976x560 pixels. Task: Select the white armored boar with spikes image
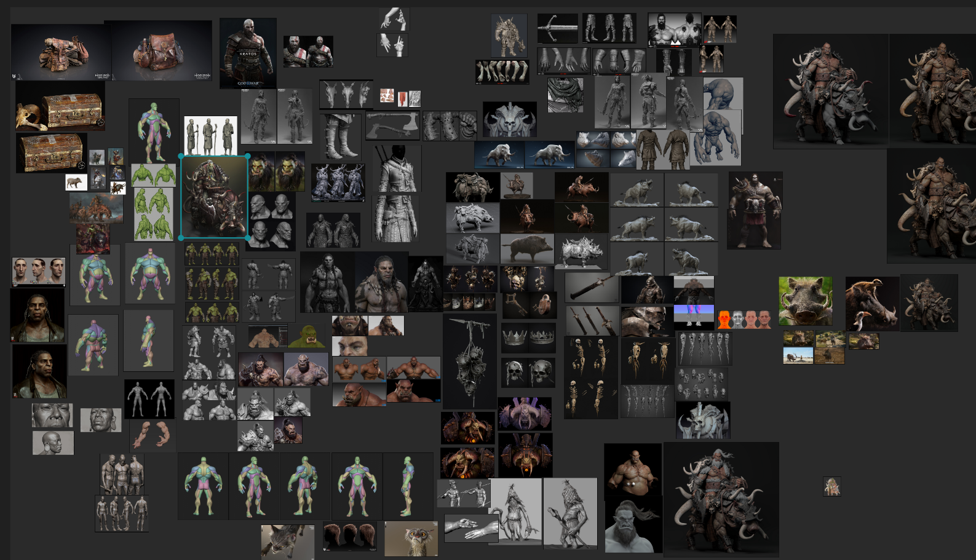click(x=581, y=251)
